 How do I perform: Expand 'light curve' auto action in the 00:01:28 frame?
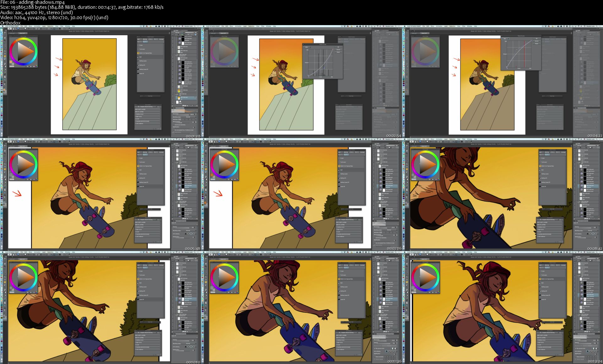tap(135, 116)
